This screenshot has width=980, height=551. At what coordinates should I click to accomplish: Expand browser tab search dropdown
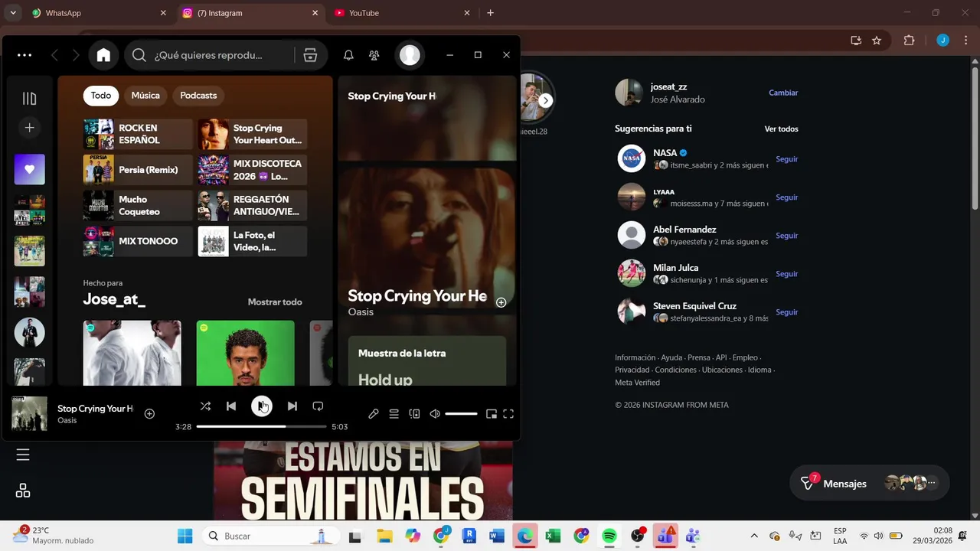(12, 13)
